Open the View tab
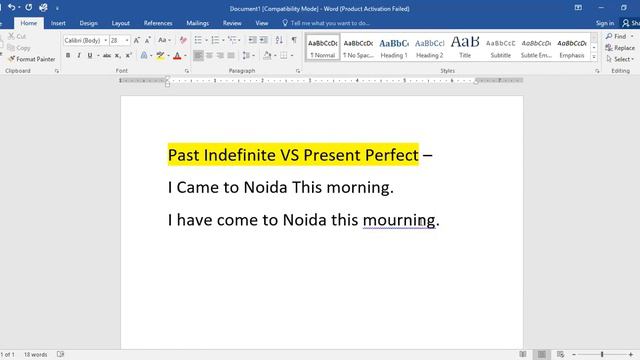Viewport: 640px width, 360px height. tap(262, 23)
